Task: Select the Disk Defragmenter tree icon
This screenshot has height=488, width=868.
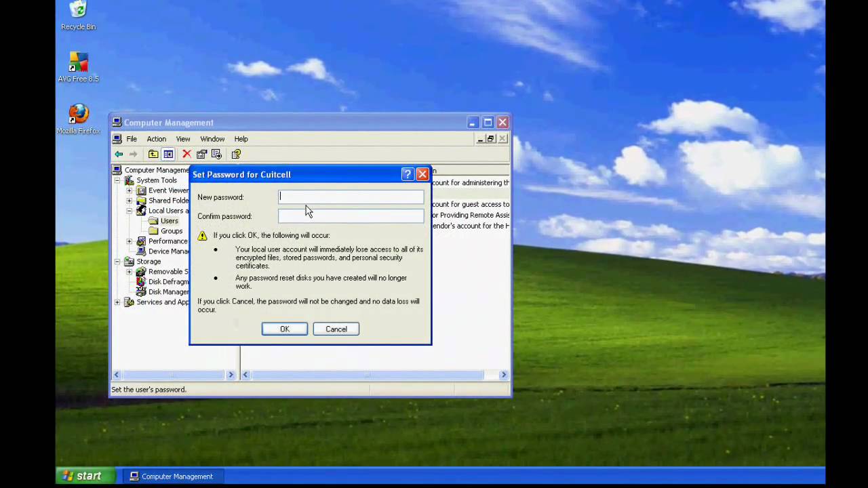Action: coord(141,282)
